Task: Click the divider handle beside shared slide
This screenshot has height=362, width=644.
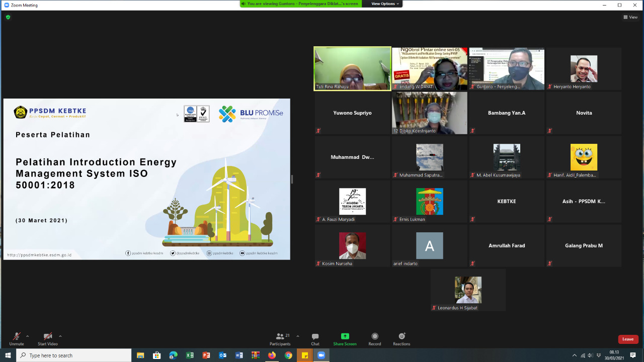Action: [x=292, y=179]
